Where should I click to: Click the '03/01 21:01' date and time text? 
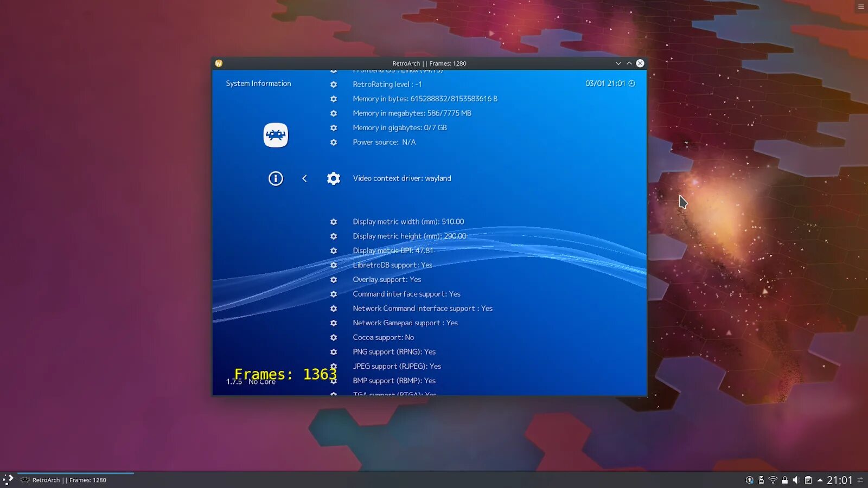(605, 84)
